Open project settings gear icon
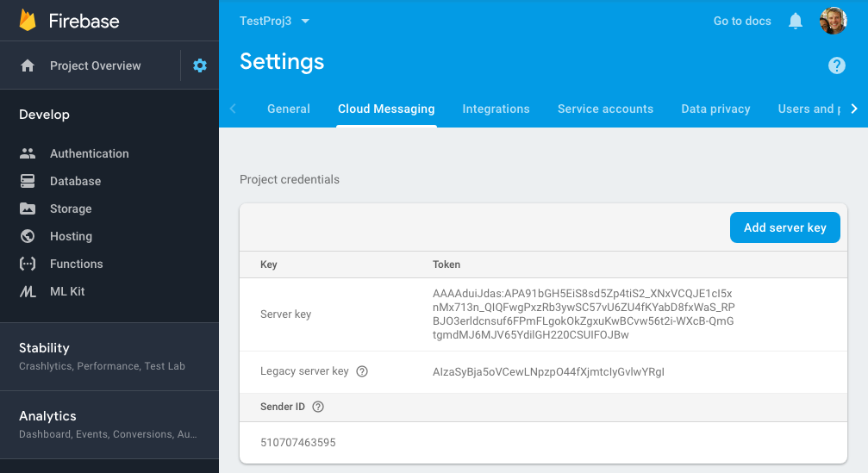Viewport: 868px width, 473px height. tap(200, 65)
